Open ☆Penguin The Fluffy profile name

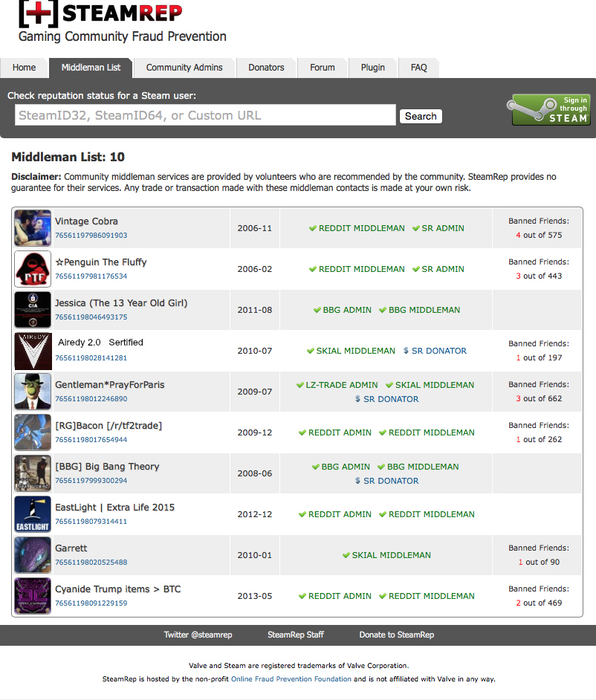(101, 262)
